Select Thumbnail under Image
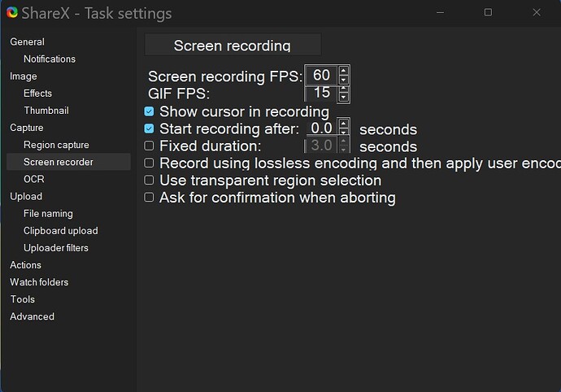The image size is (561, 392). 46,111
